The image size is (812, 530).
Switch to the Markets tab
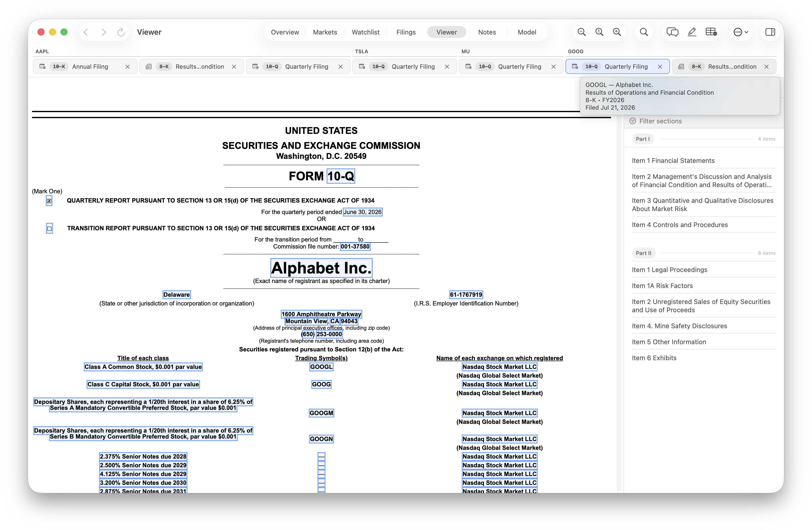(325, 32)
